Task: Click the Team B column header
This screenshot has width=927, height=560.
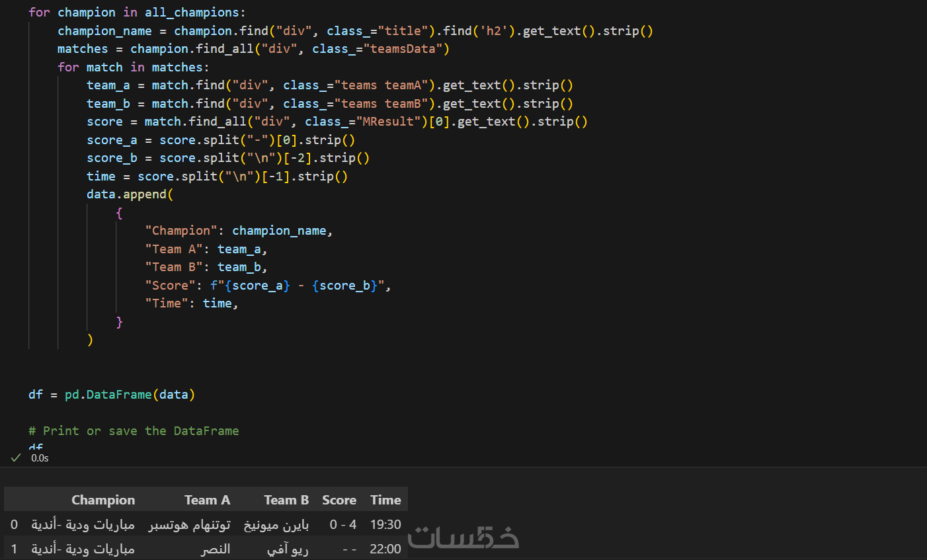Action: coord(286,500)
